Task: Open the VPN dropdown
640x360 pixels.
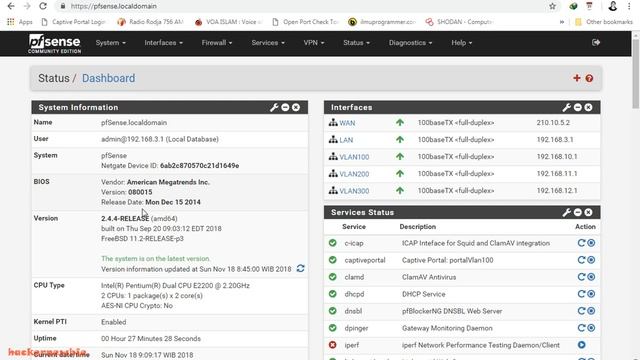Action: tap(313, 43)
